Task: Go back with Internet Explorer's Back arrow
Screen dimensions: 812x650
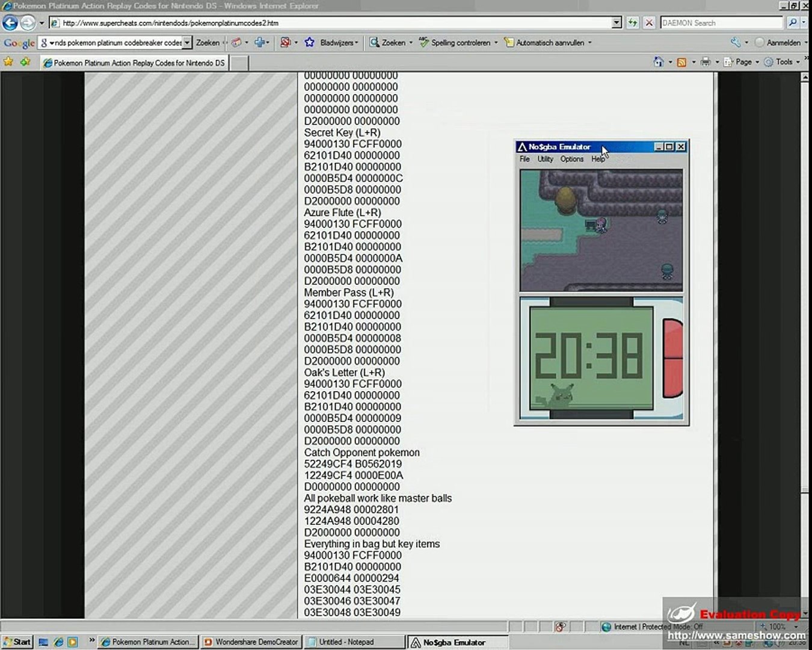Action: tap(10, 23)
